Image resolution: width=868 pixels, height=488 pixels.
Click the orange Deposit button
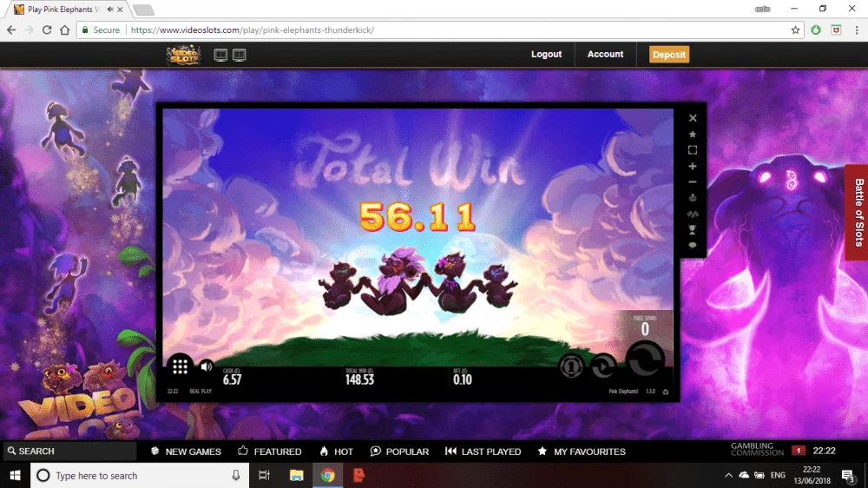point(668,55)
